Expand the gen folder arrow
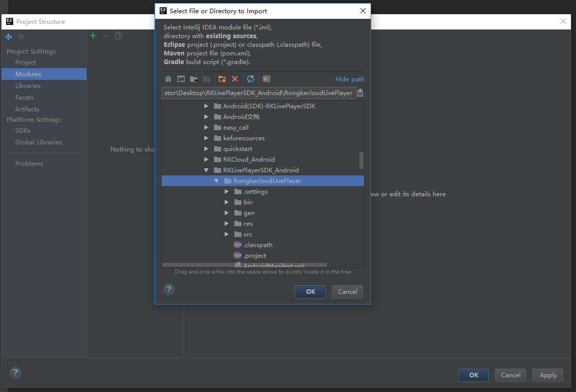 point(227,213)
